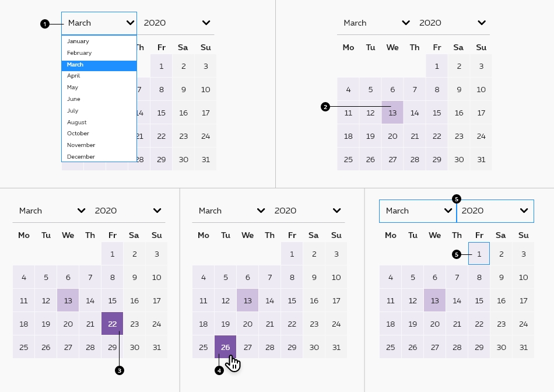Select date 23 next to dark purple 22

(134, 324)
